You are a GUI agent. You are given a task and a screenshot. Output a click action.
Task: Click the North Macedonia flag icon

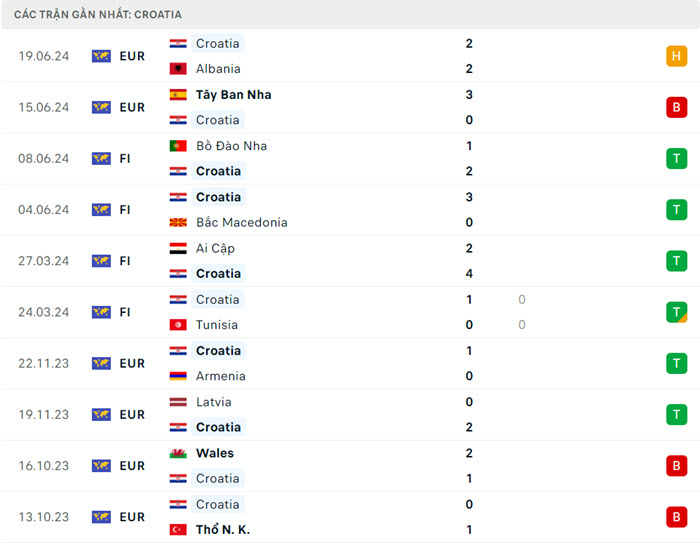178,223
